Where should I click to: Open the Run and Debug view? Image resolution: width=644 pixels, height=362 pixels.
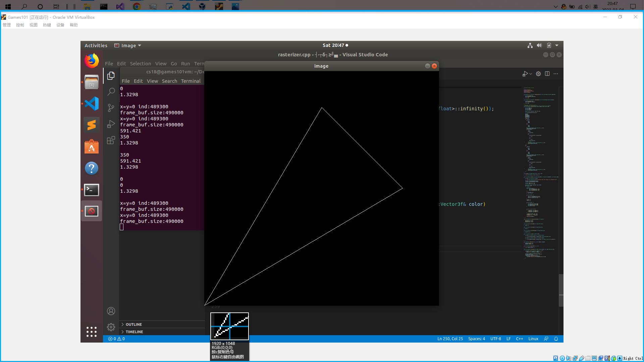(x=111, y=124)
